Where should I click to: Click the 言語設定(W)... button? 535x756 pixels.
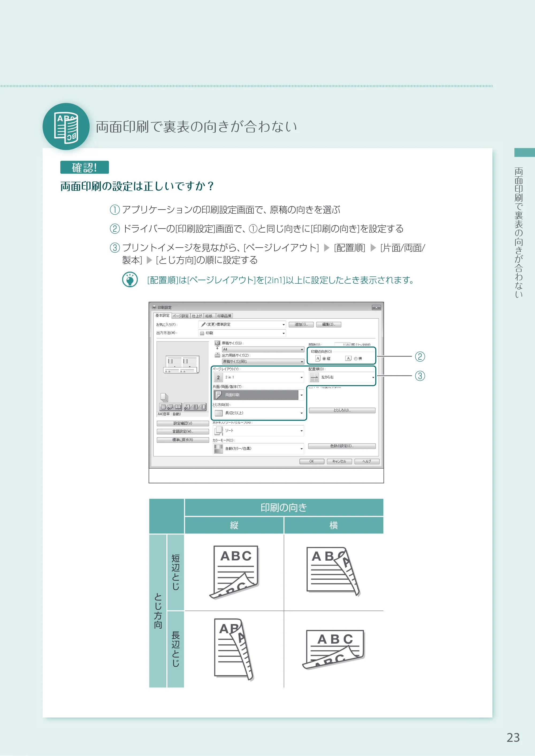click(x=183, y=431)
